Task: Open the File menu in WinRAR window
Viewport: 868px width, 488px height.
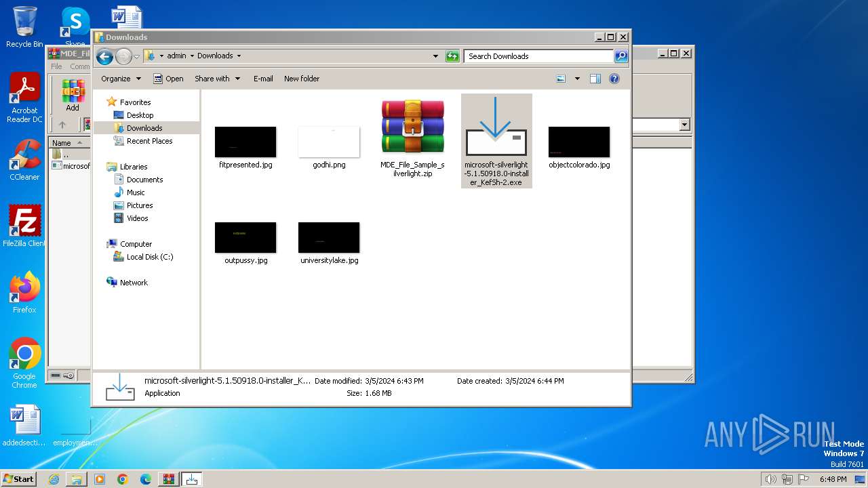Action: tap(56, 66)
